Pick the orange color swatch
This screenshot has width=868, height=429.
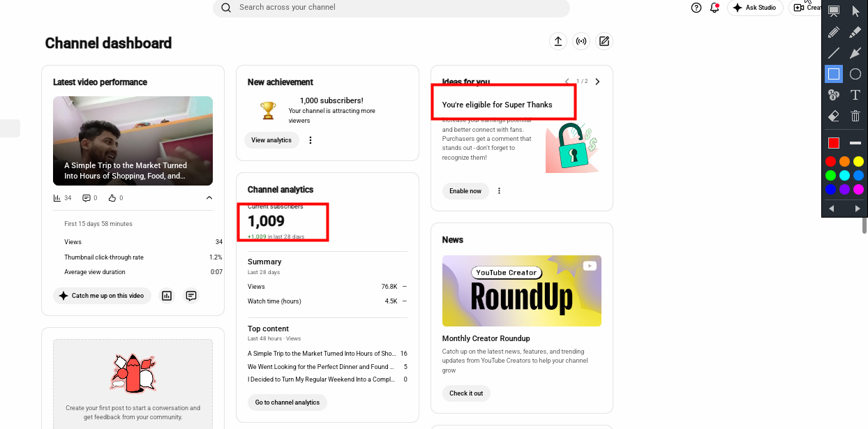click(x=844, y=162)
